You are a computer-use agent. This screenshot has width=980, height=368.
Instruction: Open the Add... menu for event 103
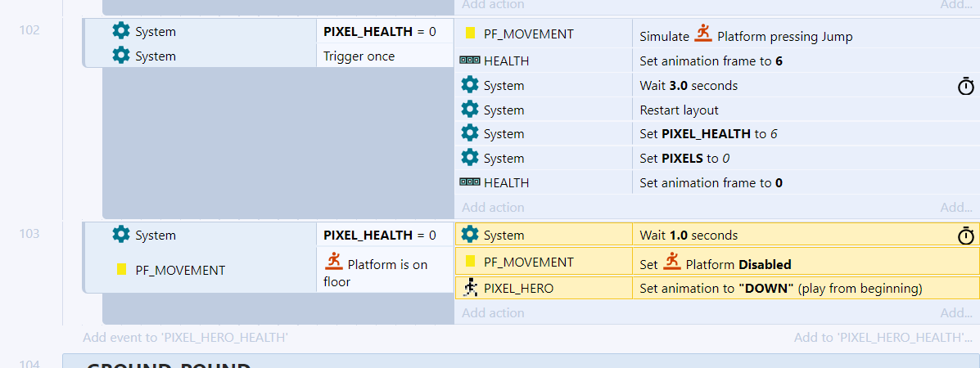point(956,312)
